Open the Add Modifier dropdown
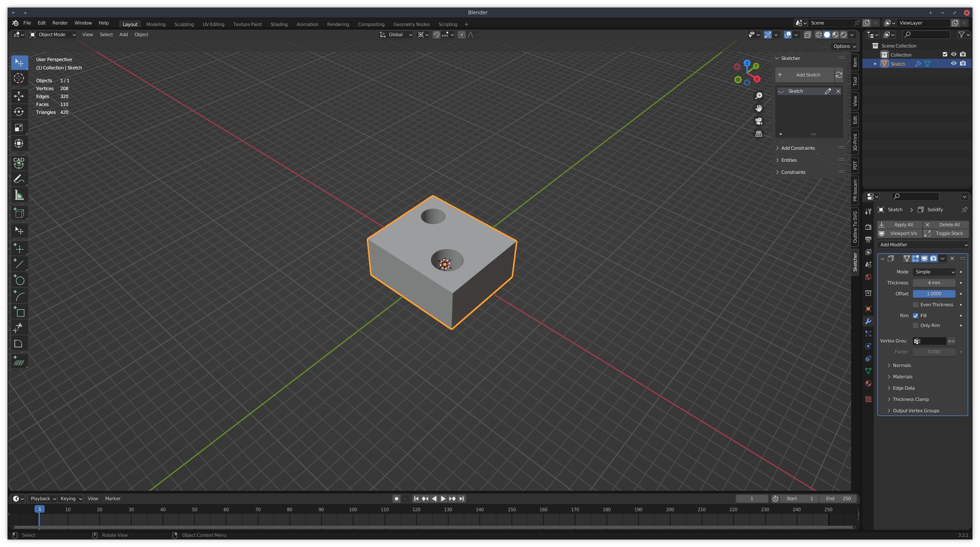 pyautogui.click(x=923, y=244)
